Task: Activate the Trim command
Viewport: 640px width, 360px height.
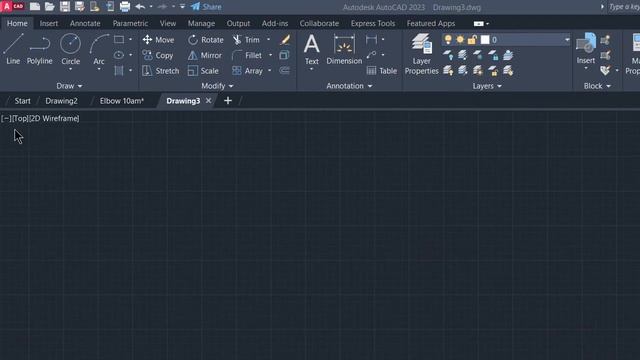Action: click(x=246, y=40)
